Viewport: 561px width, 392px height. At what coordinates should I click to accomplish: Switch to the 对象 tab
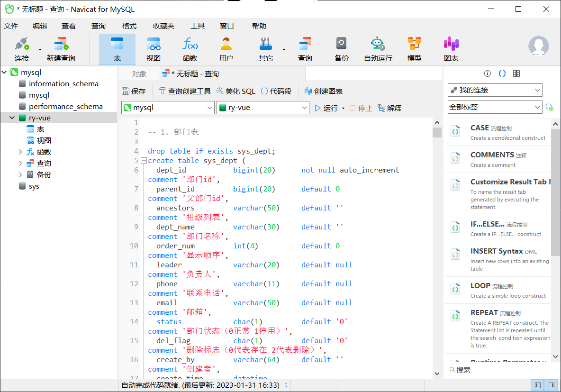coord(139,74)
